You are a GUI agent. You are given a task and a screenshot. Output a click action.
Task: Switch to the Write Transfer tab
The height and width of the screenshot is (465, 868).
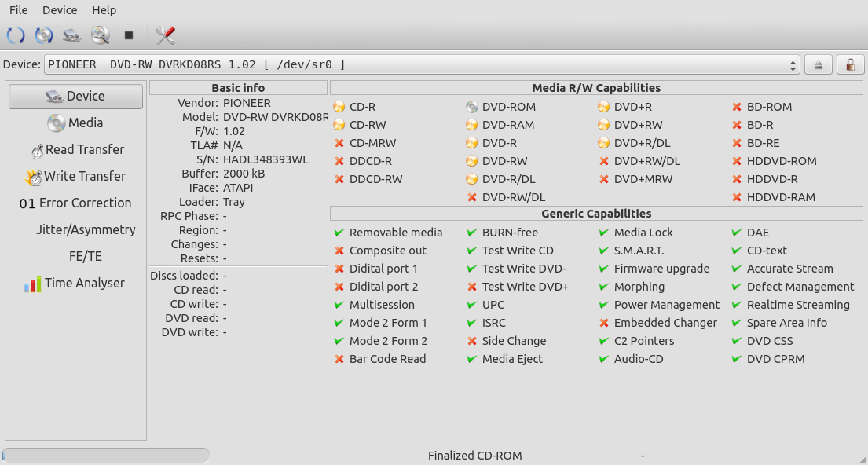76,177
